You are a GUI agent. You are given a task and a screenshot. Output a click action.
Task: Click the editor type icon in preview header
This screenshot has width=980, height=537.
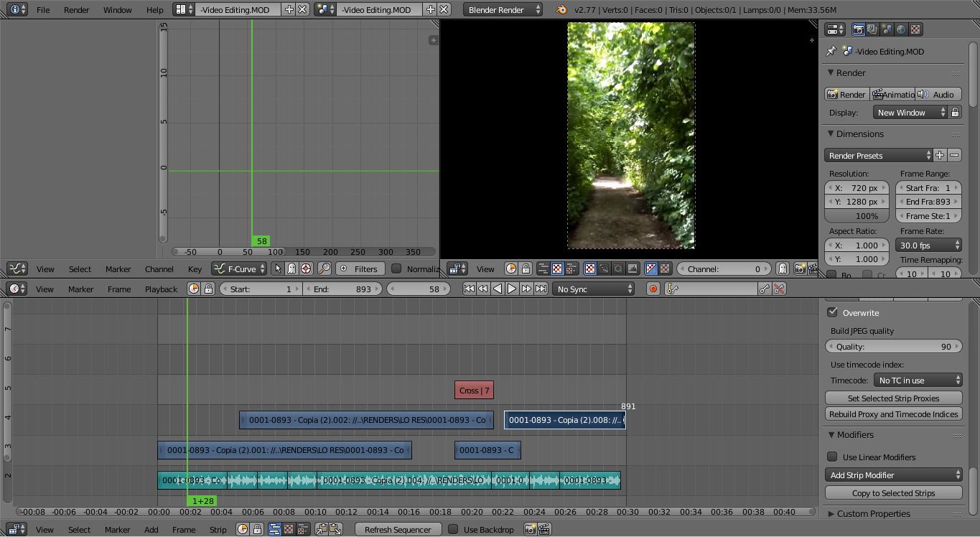coord(457,268)
